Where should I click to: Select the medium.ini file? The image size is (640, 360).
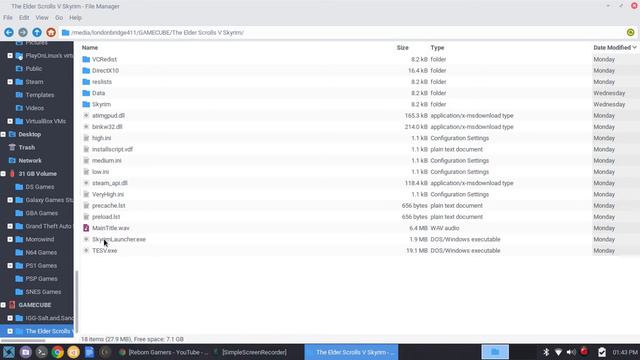(107, 160)
